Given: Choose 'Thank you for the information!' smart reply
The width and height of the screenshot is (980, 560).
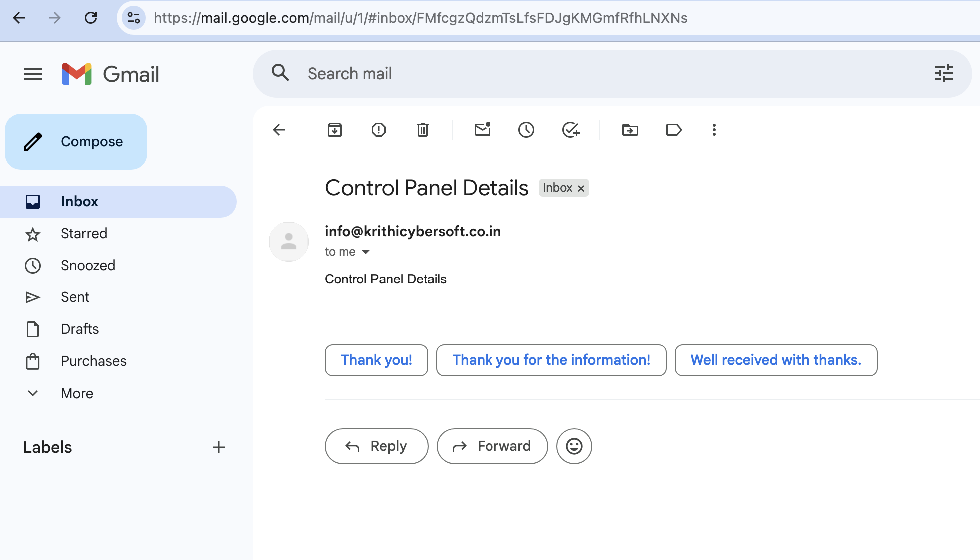Looking at the screenshot, I should (x=551, y=360).
